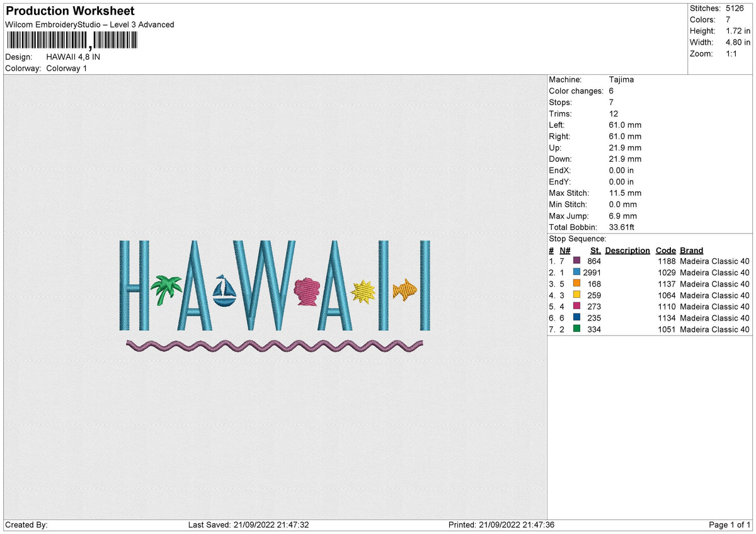The width and height of the screenshot is (756, 534).
Task: Click the Page 1 of 1 footer text
Action: (x=730, y=525)
